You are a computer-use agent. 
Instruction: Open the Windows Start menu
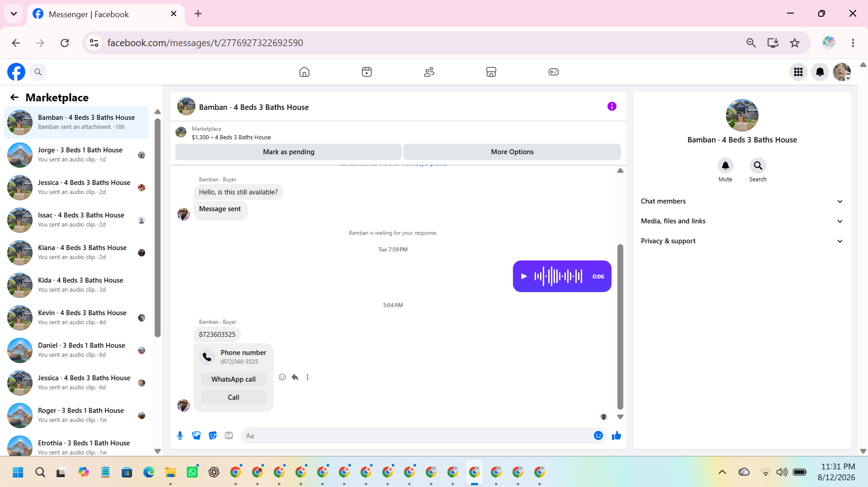[x=18, y=472]
